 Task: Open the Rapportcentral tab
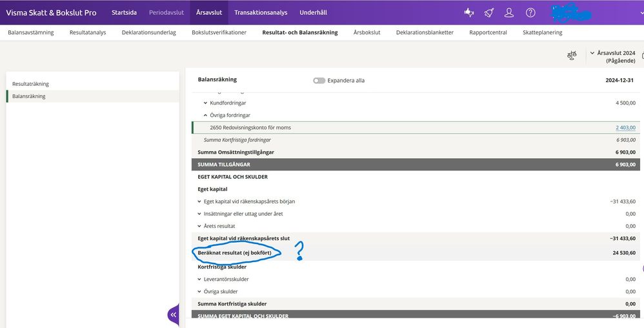pos(488,32)
